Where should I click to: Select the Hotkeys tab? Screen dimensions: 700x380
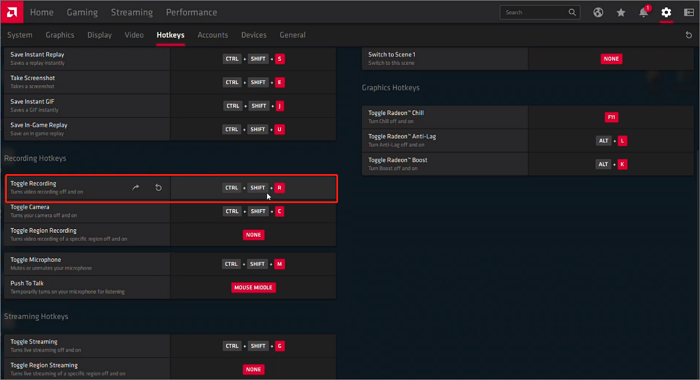170,35
